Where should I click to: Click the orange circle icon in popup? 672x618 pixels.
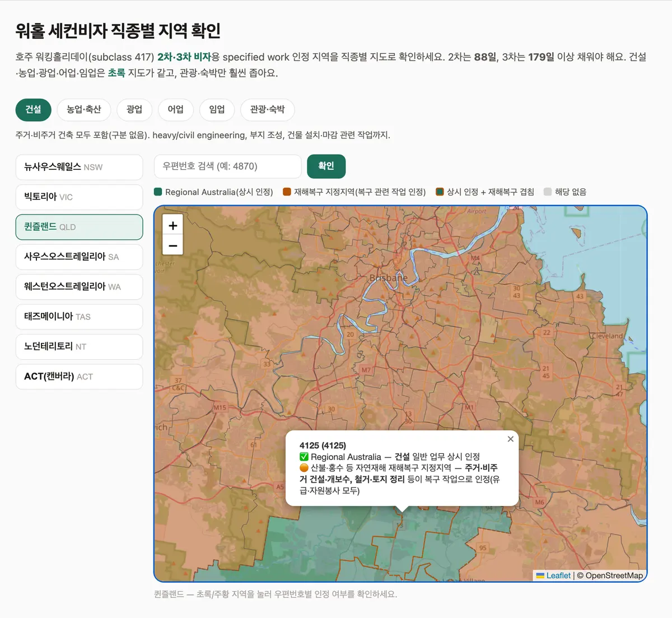click(x=304, y=468)
